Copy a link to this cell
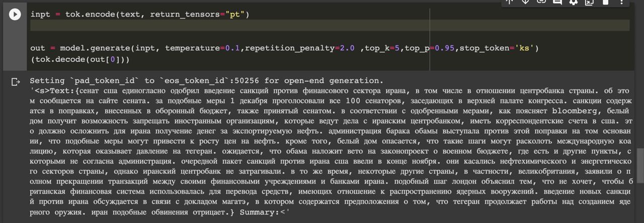Viewport: 644px width, 223px height. pos(541,2)
